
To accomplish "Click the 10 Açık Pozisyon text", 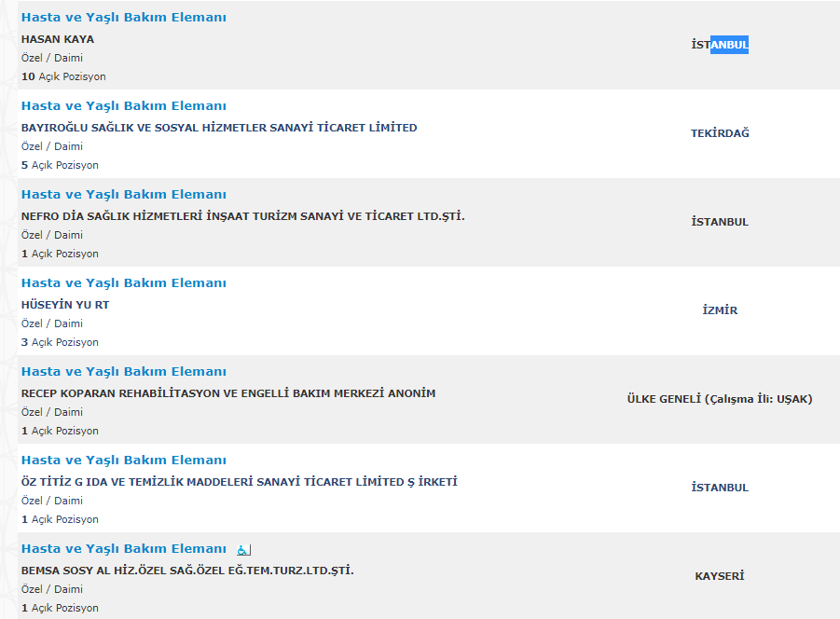I will pyautogui.click(x=63, y=76).
